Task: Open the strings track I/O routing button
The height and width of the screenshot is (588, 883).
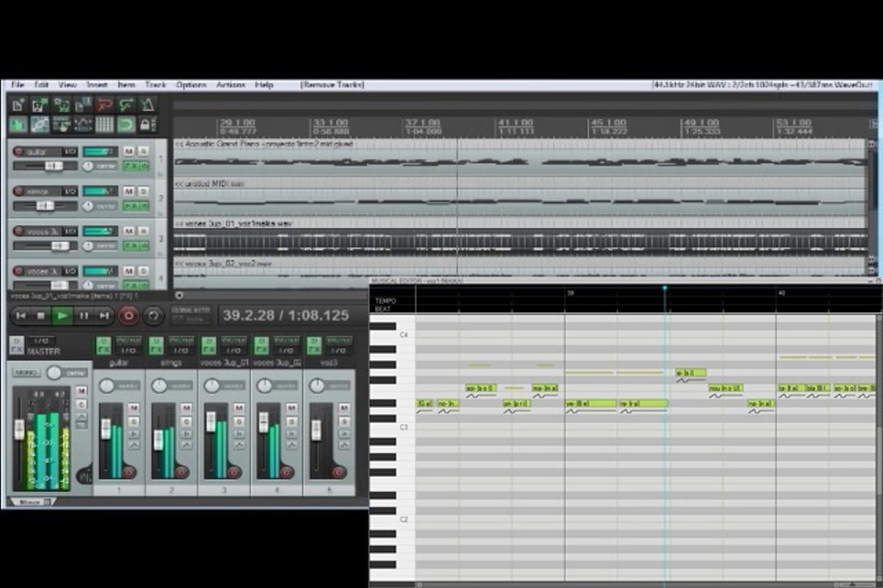Action: point(69,191)
